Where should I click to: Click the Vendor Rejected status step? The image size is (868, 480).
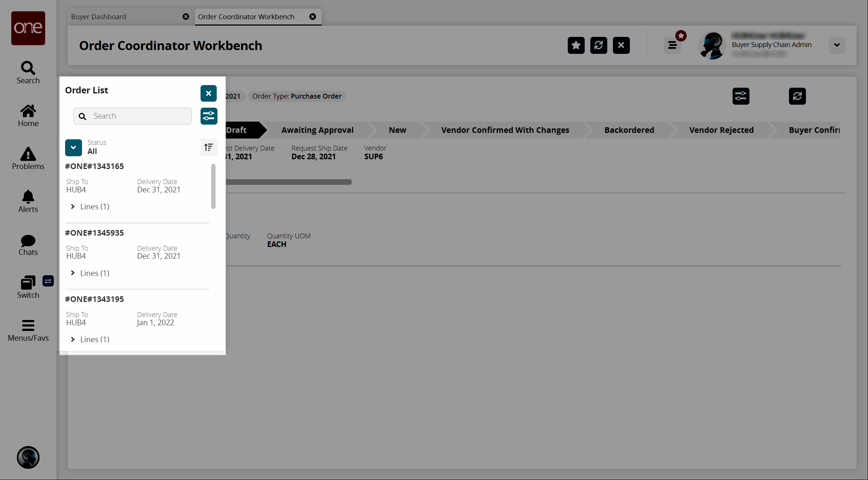(x=721, y=130)
